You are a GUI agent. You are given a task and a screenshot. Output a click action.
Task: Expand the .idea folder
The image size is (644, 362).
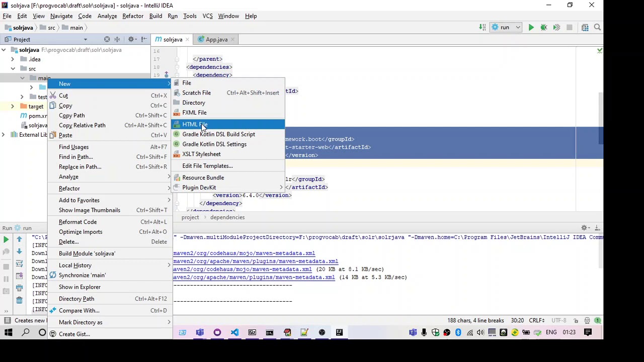pyautogui.click(x=13, y=59)
